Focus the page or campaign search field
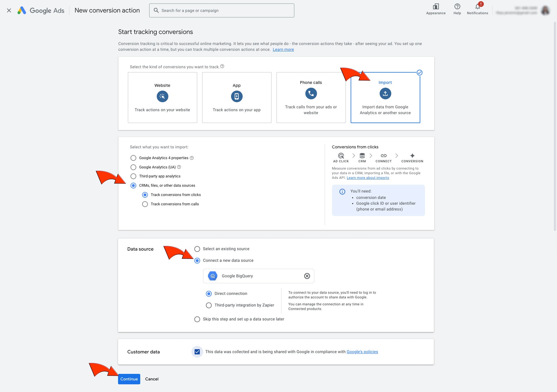This screenshot has width=557, height=392. 221,10
